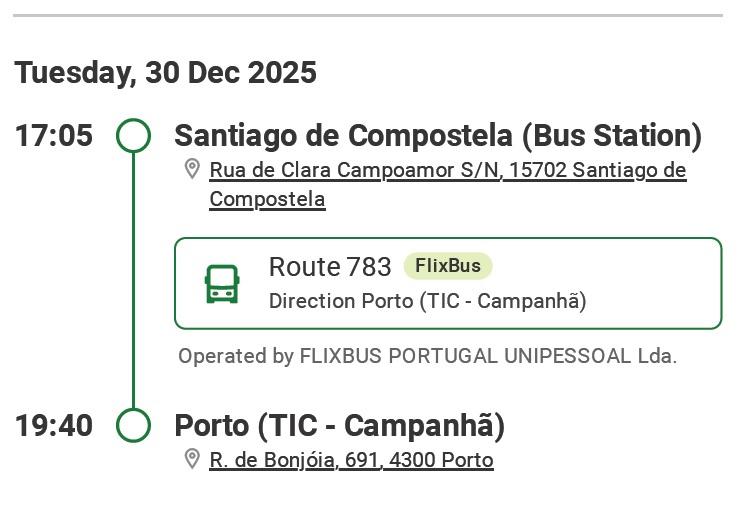The width and height of the screenshot is (739, 529).
Task: Select the Santiago de Compostela (Bus Station) heading
Action: pyautogui.click(x=438, y=135)
